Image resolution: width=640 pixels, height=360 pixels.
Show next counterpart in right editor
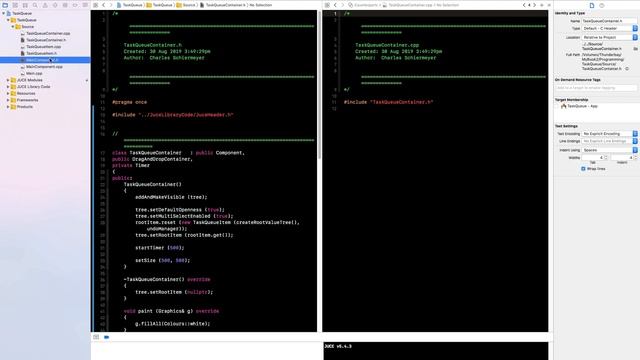[534, 5]
